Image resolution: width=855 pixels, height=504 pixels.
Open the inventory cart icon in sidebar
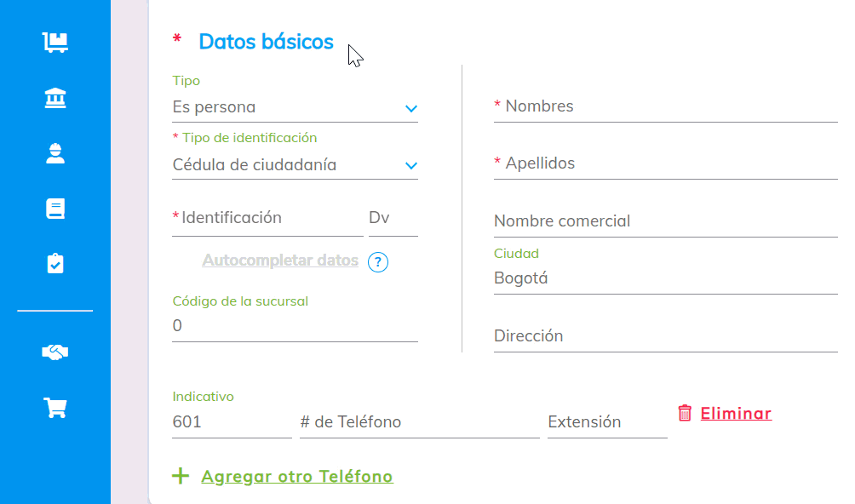(55, 42)
